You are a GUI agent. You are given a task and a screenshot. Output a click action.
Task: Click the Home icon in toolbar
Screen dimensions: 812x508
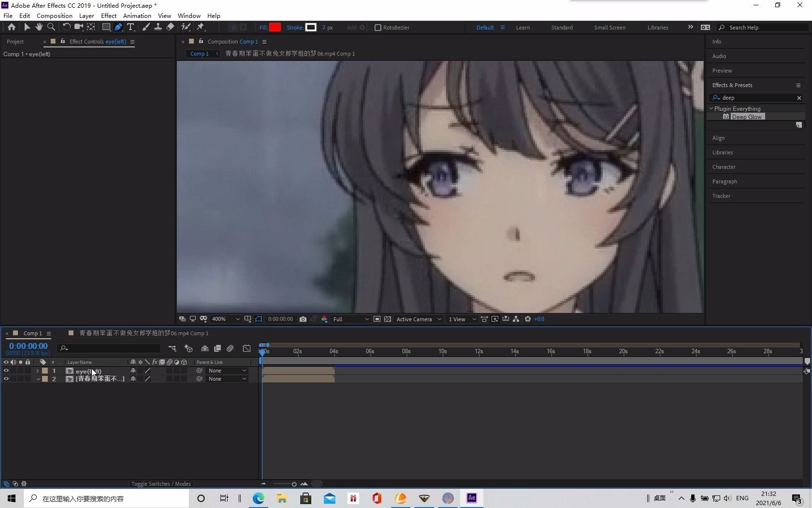[x=11, y=27]
